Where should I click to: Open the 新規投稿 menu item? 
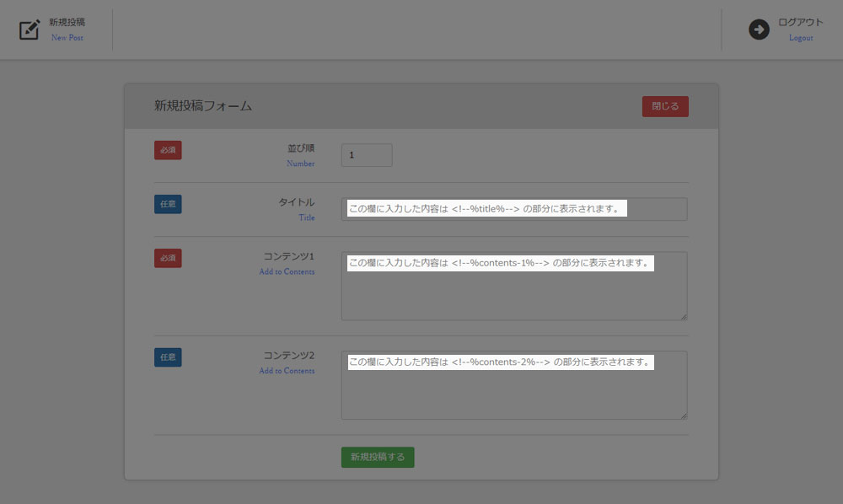pos(67,22)
